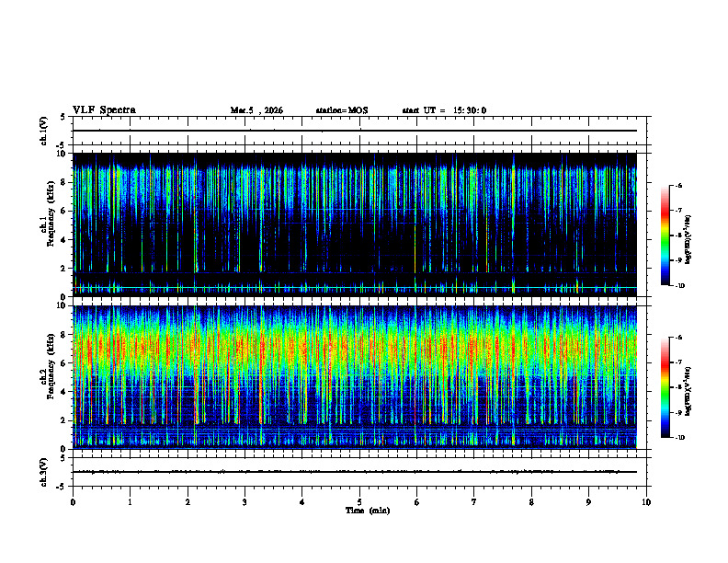
Task: Click time-axis tick label "9"
Action: [588, 502]
